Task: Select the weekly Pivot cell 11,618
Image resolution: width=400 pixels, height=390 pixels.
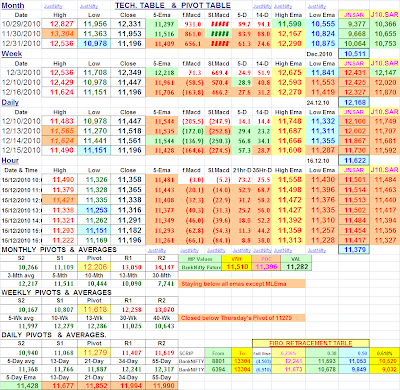Action: 95,309
